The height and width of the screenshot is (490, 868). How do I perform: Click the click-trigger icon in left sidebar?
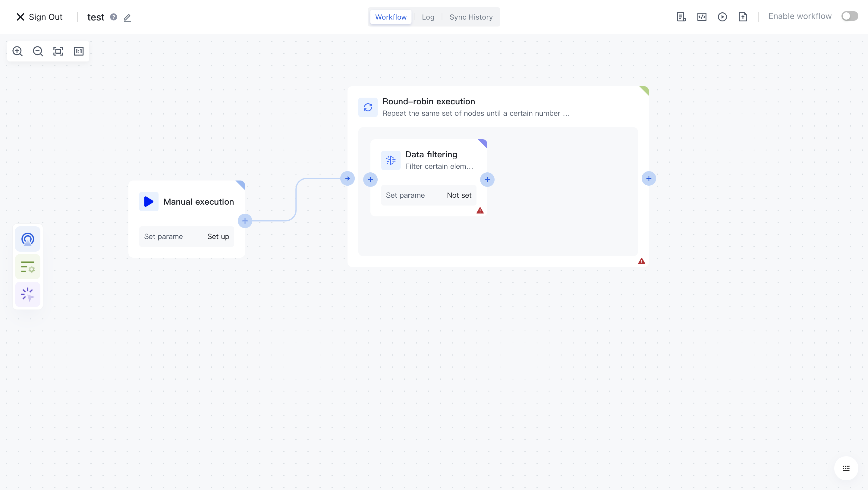(x=28, y=294)
